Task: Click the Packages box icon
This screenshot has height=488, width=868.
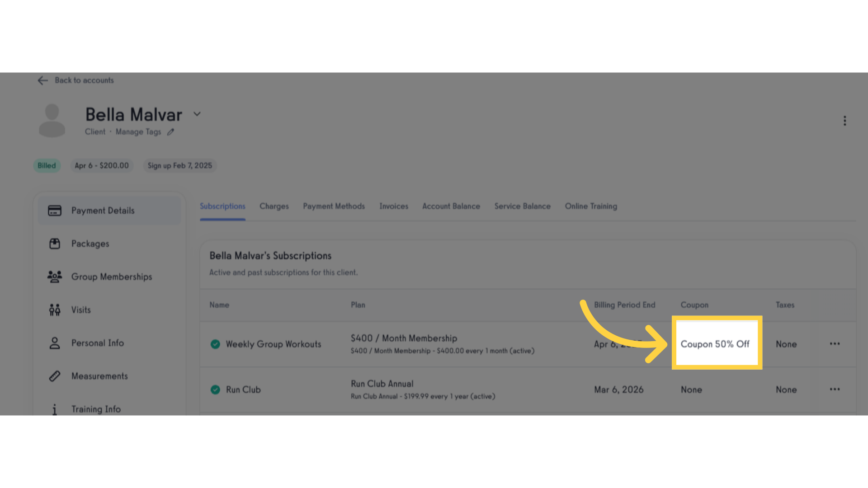Action: [x=55, y=244]
